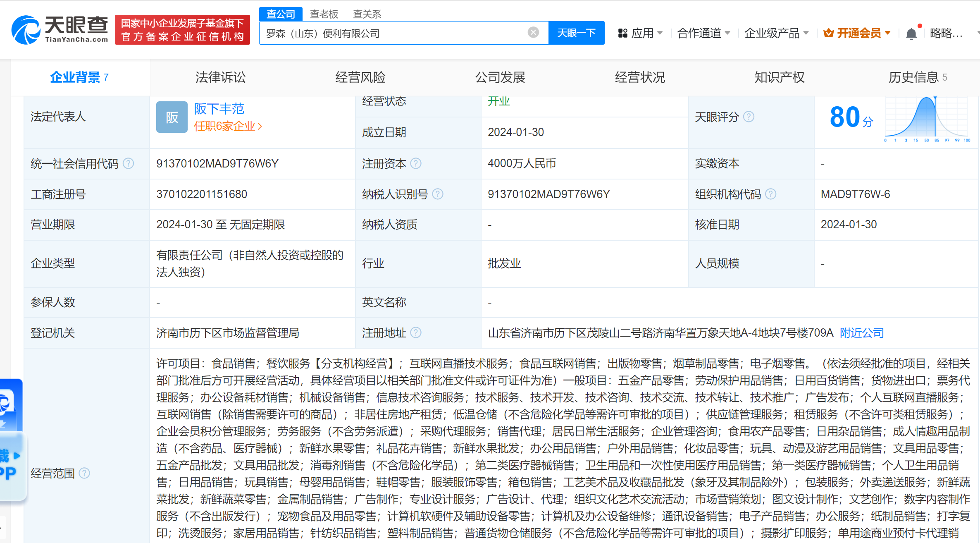Screen dimensions: 980x543
Task: Click the apps grid icon
Action: [x=622, y=33]
